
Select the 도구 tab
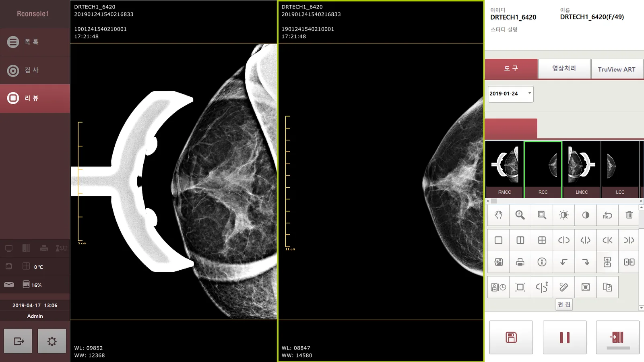[x=511, y=69]
